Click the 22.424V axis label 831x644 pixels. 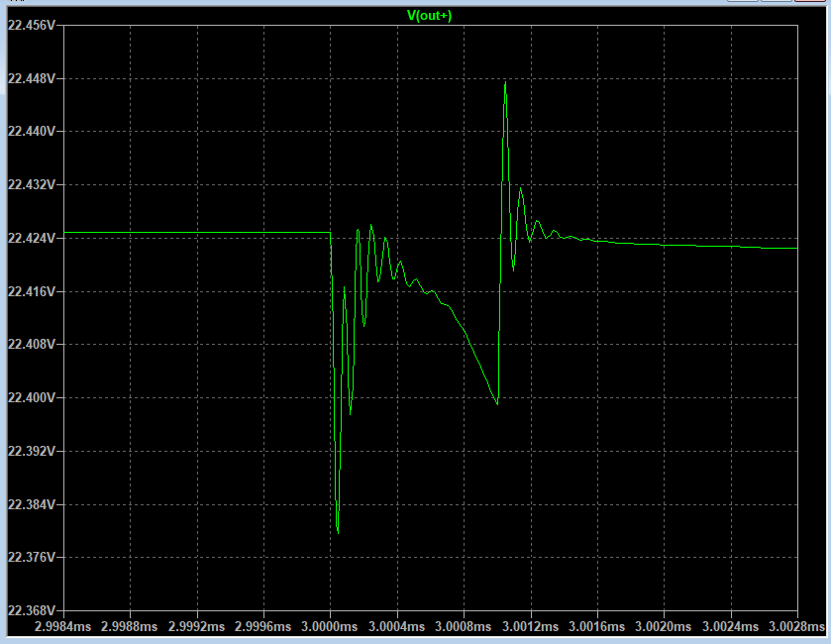[32, 238]
